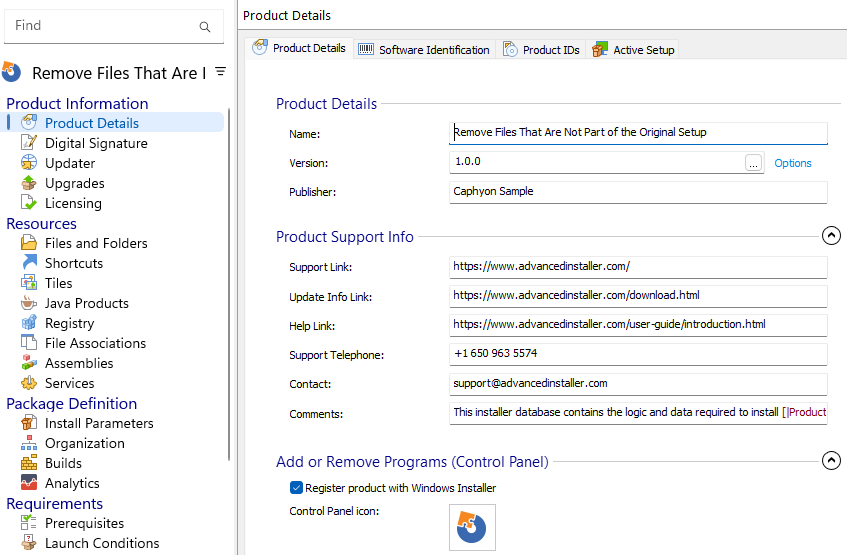Click the Support Link field
This screenshot has width=847, height=555.
(x=638, y=267)
